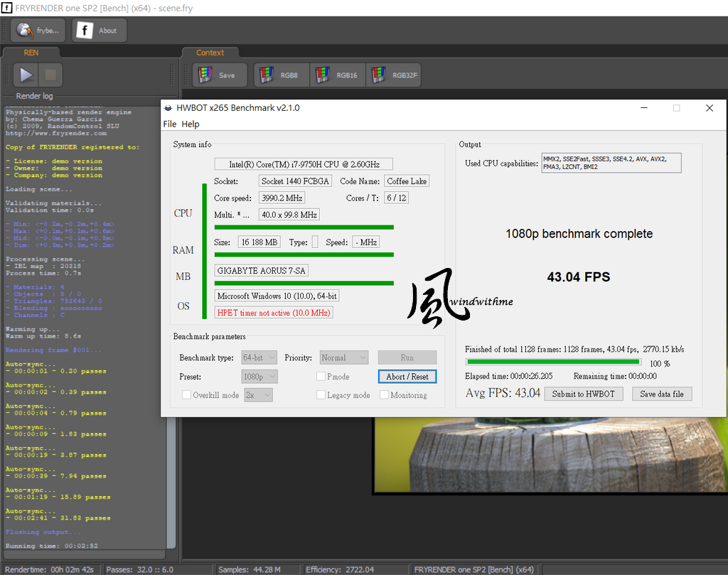Click the Abort / Reset button

tap(407, 377)
